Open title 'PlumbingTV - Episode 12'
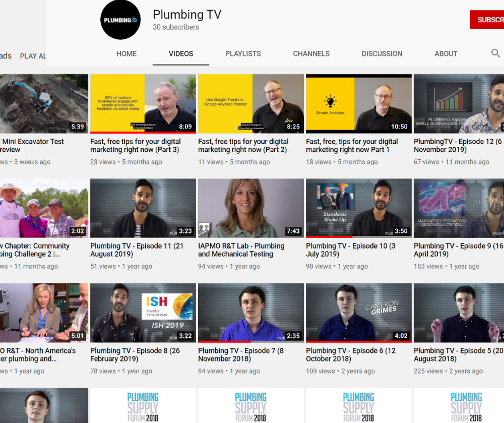Viewport: 504px width, 423px height. coord(458,146)
